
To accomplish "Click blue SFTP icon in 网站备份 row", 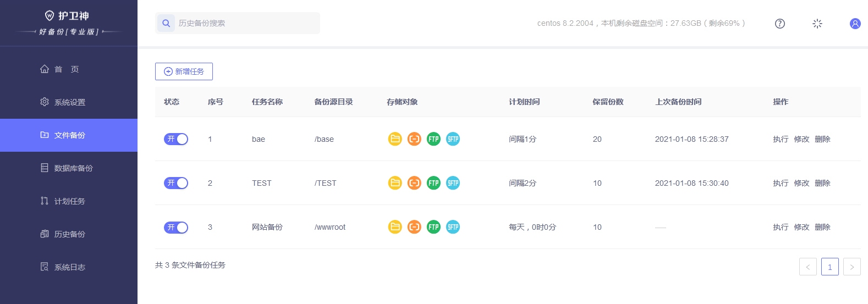I will click(x=453, y=227).
